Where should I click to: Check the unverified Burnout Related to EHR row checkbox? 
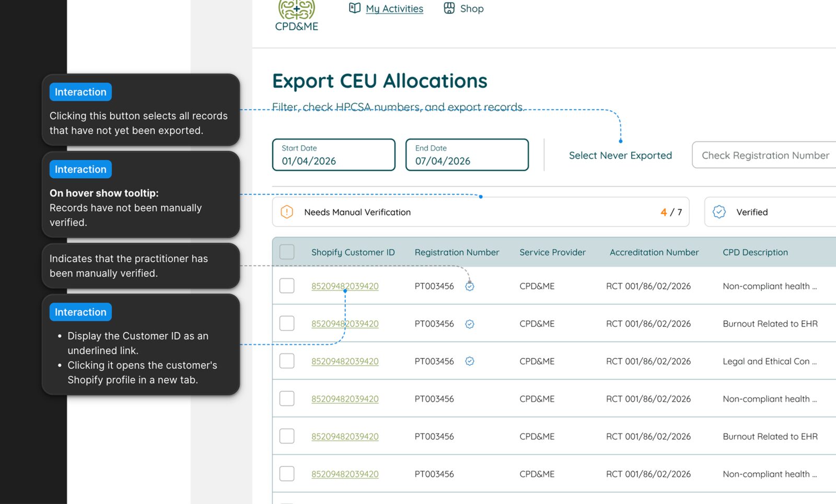(x=287, y=436)
